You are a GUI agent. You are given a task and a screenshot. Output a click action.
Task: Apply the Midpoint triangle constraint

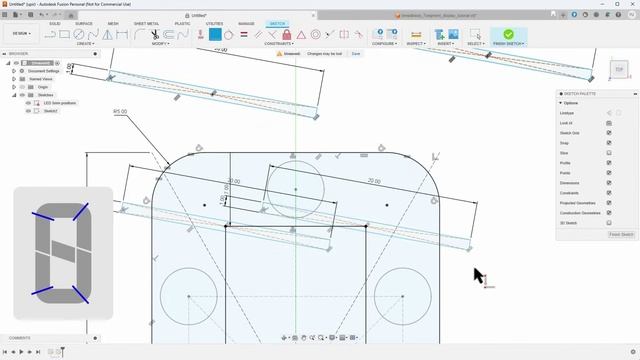coord(301,35)
